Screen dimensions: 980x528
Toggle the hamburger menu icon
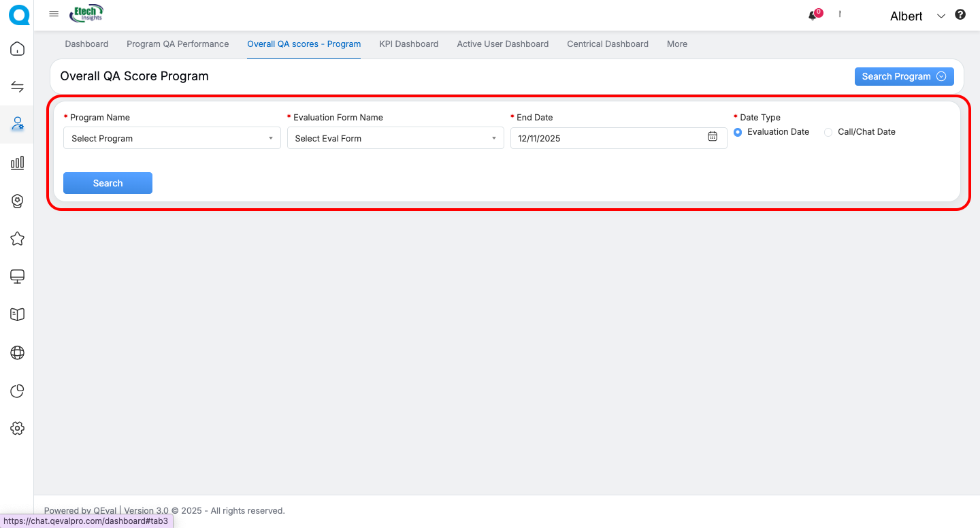click(x=54, y=14)
